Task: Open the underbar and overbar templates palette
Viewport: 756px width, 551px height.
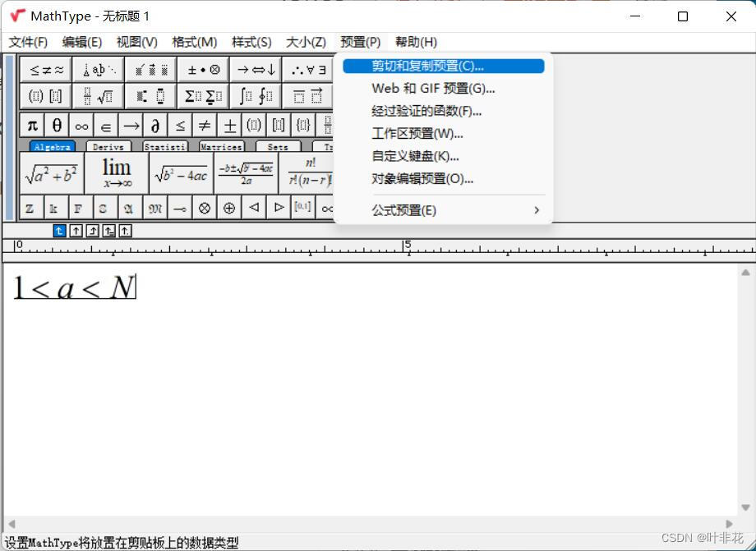Action: point(307,96)
